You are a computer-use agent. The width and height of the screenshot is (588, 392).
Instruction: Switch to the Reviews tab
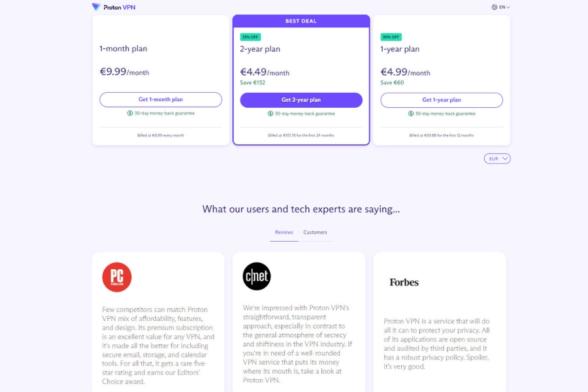[284, 232]
